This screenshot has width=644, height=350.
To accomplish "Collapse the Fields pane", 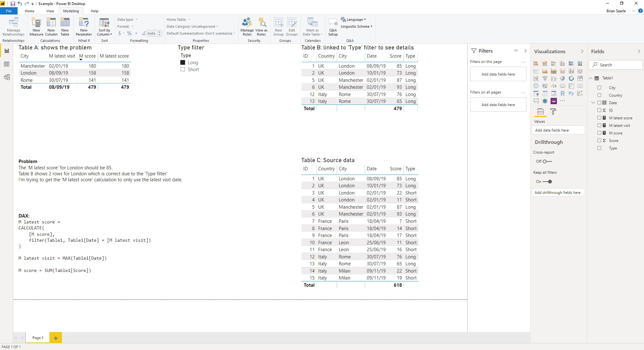I will point(639,51).
